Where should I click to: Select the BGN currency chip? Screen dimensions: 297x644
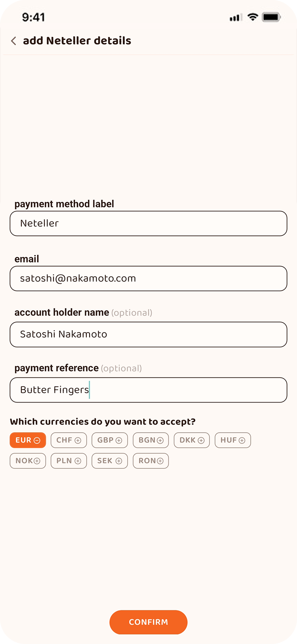pos(151,440)
